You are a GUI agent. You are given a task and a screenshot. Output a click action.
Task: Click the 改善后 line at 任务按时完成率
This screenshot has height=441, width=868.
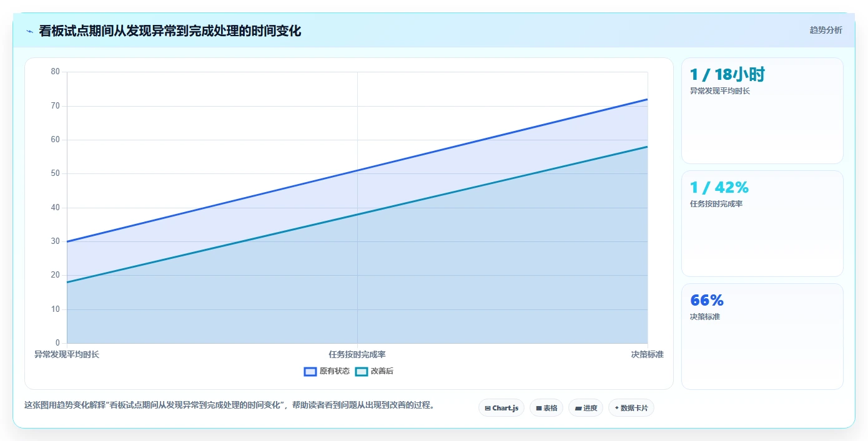point(357,215)
